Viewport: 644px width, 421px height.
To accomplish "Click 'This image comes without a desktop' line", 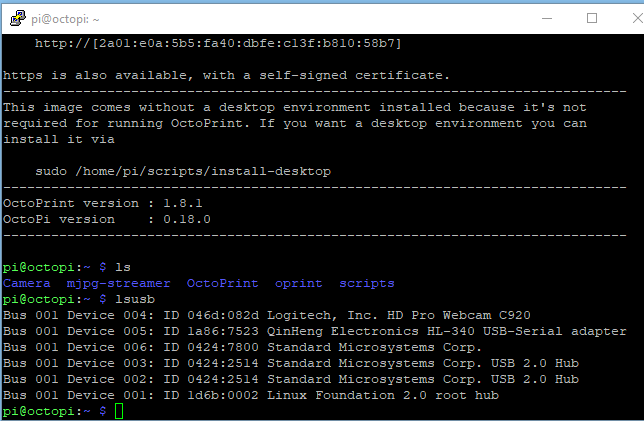I will [x=295, y=108].
